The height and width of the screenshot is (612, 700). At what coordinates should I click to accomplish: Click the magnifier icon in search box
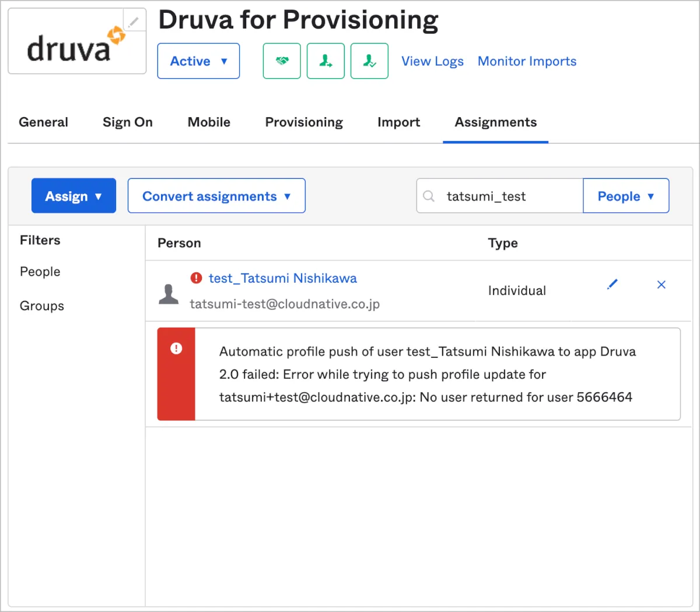(x=429, y=196)
